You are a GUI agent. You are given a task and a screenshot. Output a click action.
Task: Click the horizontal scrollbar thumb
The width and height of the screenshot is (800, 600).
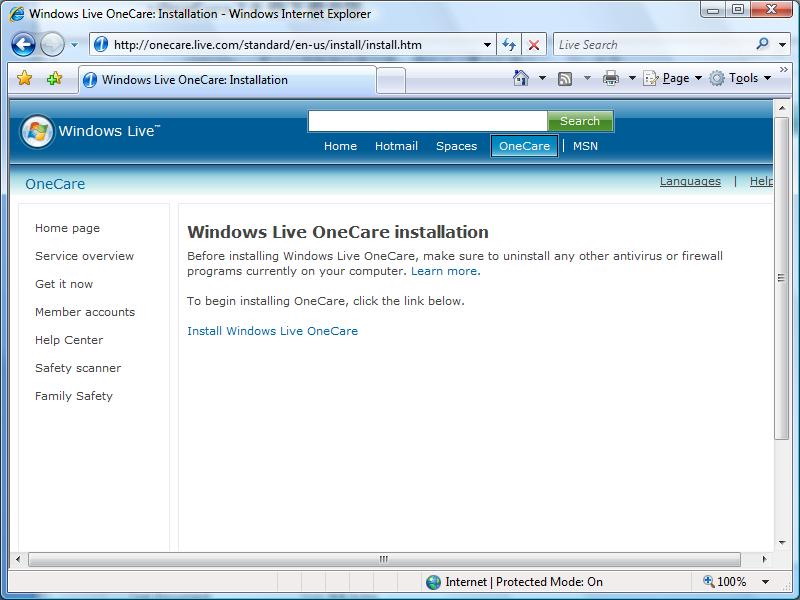(x=384, y=559)
